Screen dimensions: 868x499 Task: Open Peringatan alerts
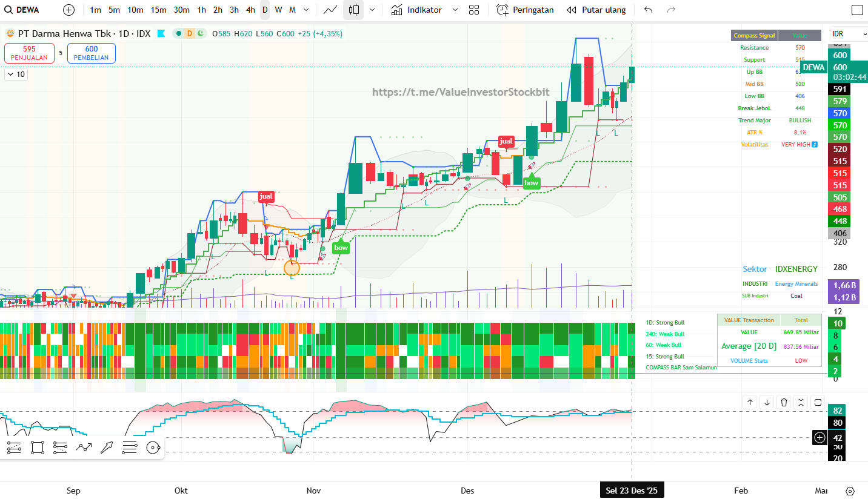(525, 10)
